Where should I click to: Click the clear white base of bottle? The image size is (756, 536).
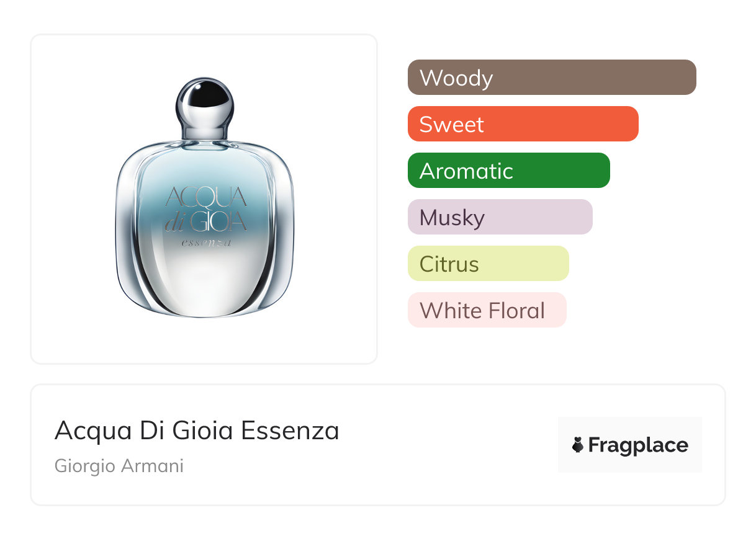pos(204,285)
